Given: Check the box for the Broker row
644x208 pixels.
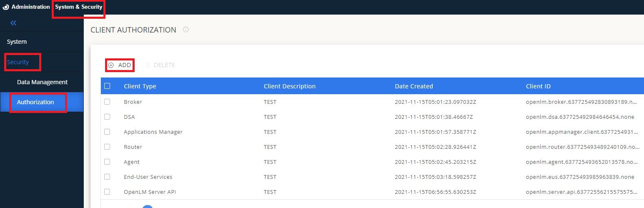Looking at the screenshot, I should tap(107, 102).
